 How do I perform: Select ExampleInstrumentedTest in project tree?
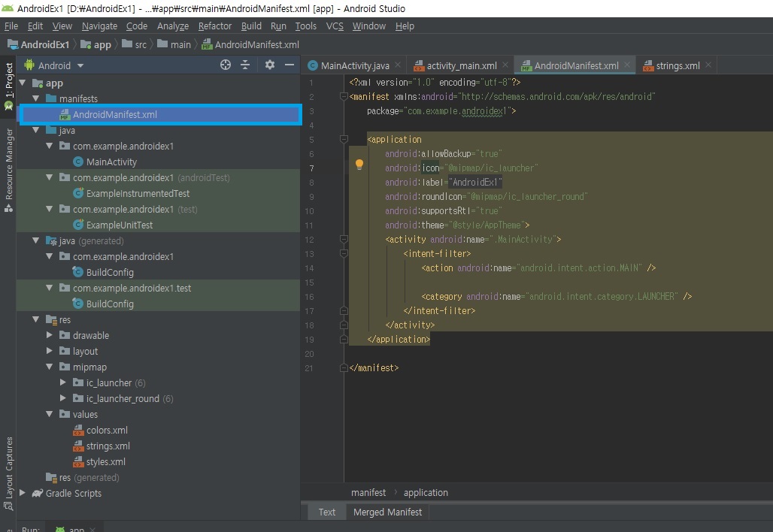(138, 194)
